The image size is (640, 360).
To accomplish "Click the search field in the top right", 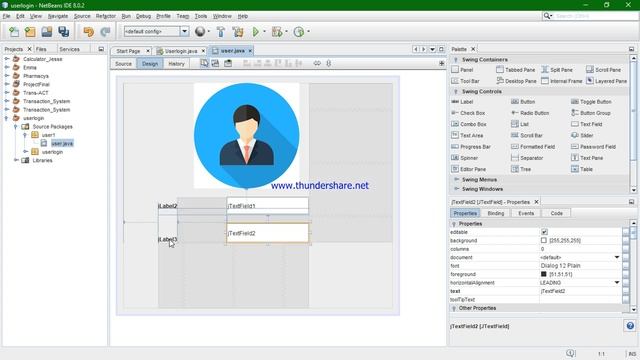I will pos(595,16).
